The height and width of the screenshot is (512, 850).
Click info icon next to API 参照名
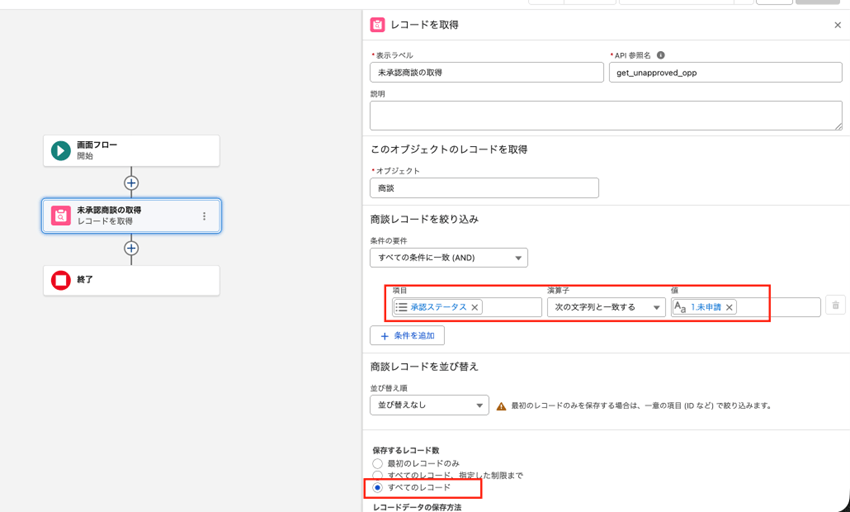point(661,56)
